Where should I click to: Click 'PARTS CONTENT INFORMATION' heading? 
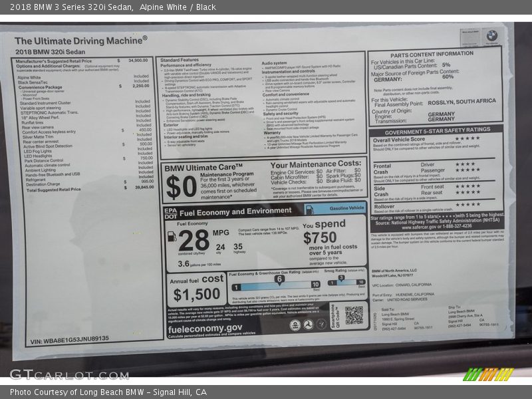pyautogui.click(x=432, y=55)
